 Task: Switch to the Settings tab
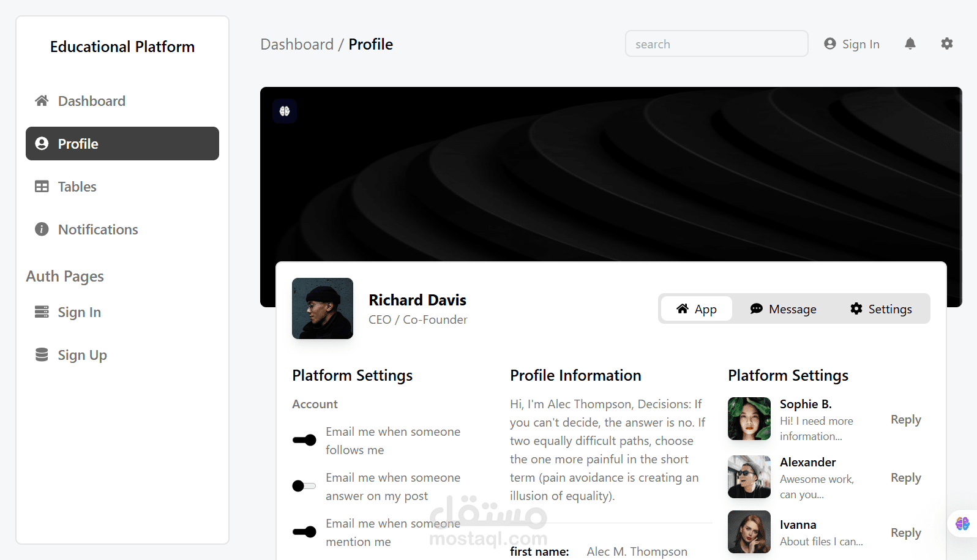click(881, 309)
